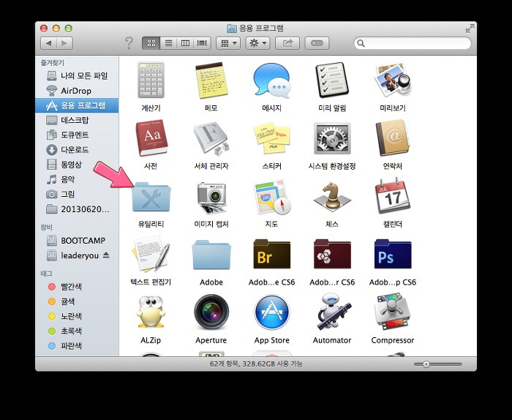Select the 파란색 blue tag
This screenshot has width=512, height=420.
(77, 346)
